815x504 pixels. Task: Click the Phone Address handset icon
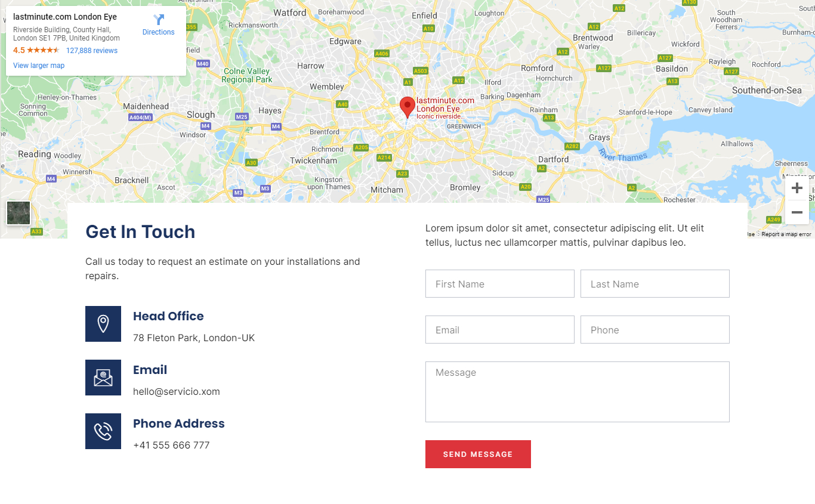(103, 431)
